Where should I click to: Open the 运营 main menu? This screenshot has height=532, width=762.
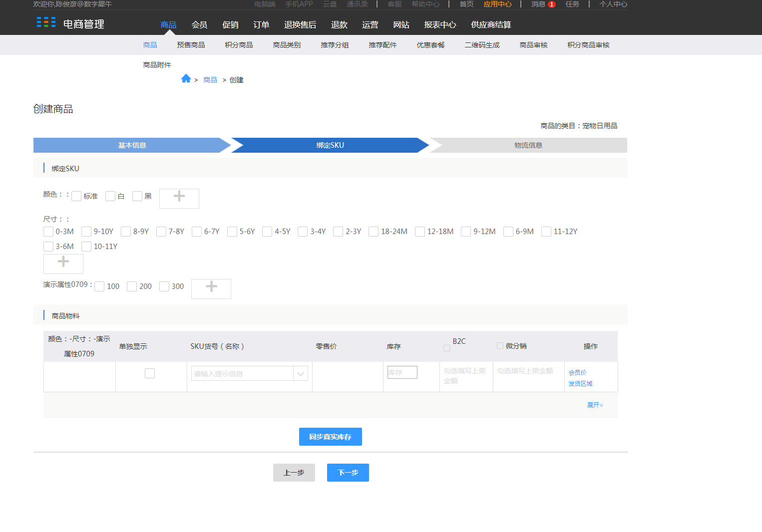370,24
